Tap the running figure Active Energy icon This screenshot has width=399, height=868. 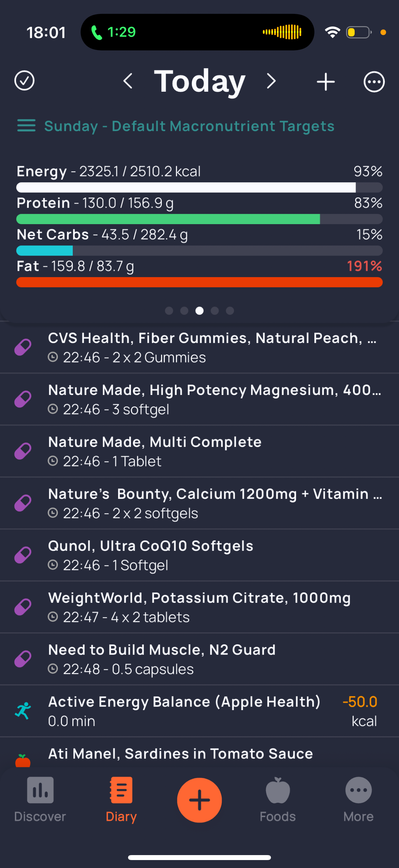click(23, 711)
